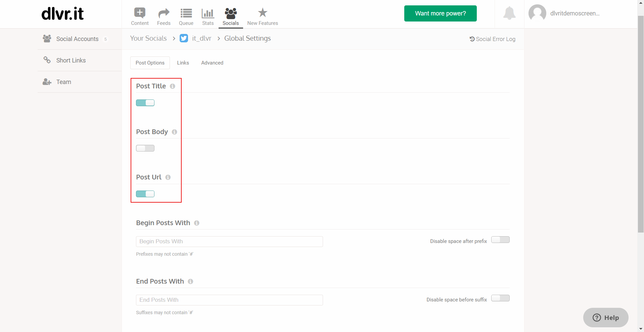The width and height of the screenshot is (644, 332).
Task: Click the Short Links chain icon
Action: coord(47,60)
